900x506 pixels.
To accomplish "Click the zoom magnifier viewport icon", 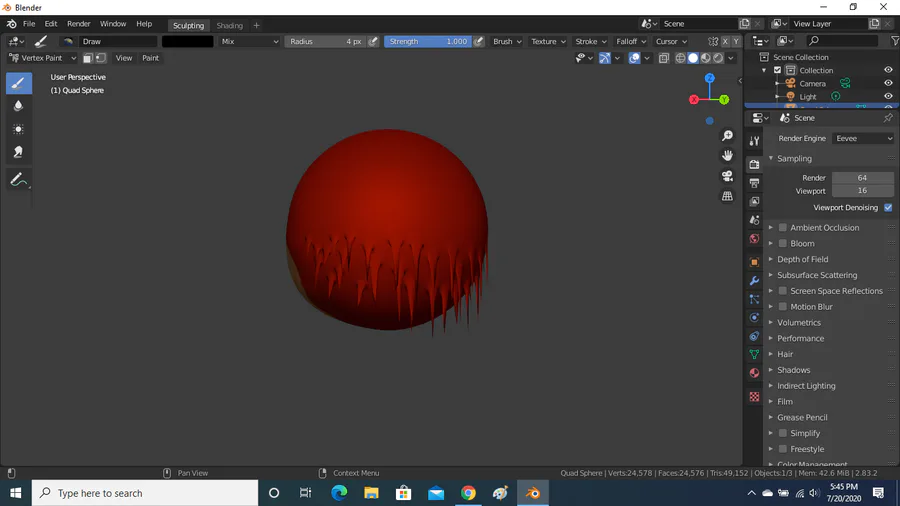I will pyautogui.click(x=727, y=136).
